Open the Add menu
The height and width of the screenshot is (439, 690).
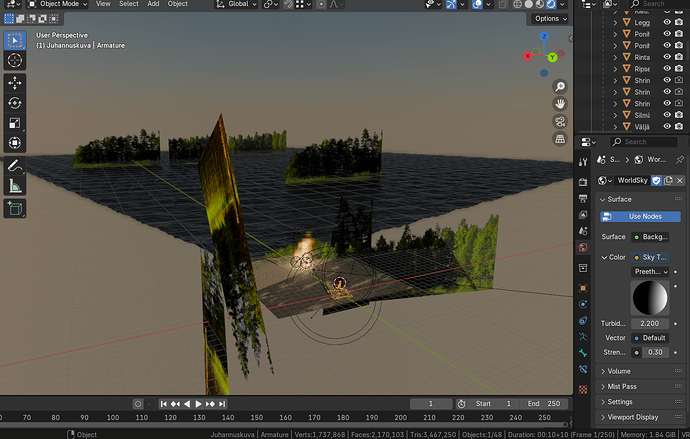[x=153, y=4]
